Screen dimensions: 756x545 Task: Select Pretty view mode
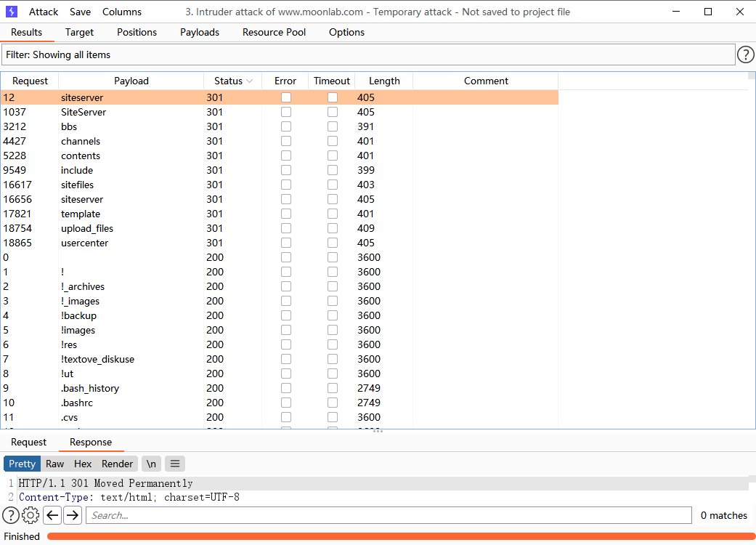point(23,464)
